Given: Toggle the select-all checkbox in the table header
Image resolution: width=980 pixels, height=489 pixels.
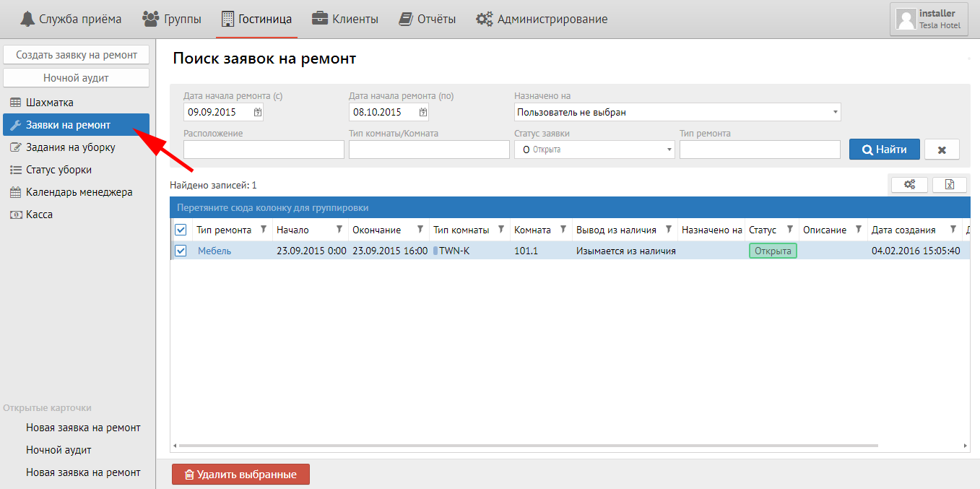Looking at the screenshot, I should click(181, 230).
